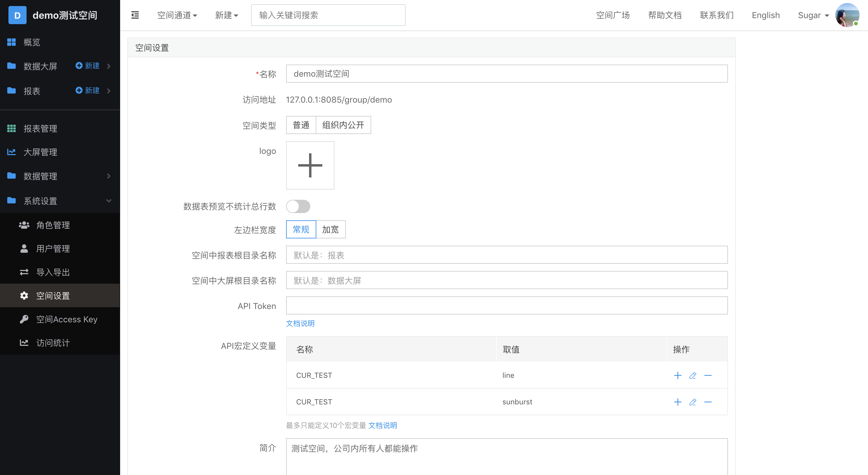Viewport: 868px width, 475px height.
Task: Select 普通 space type option
Action: (301, 125)
